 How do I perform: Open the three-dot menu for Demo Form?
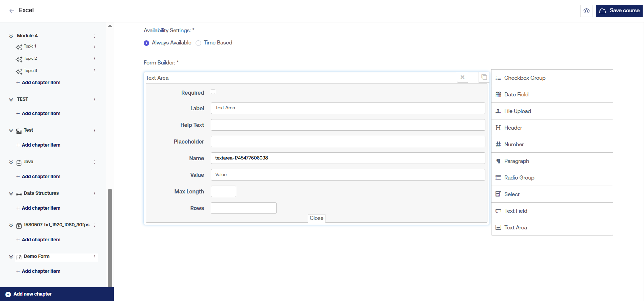[x=95, y=257]
